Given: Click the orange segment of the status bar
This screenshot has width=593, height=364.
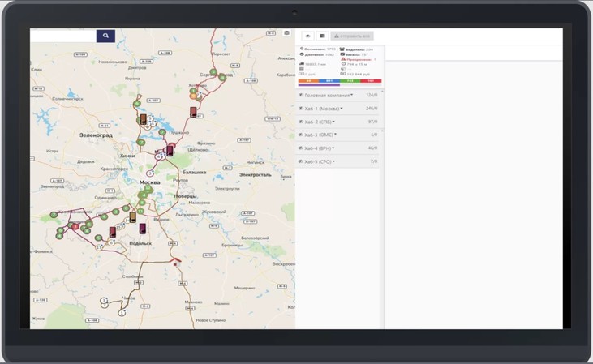Looking at the screenshot, I should [308, 81].
